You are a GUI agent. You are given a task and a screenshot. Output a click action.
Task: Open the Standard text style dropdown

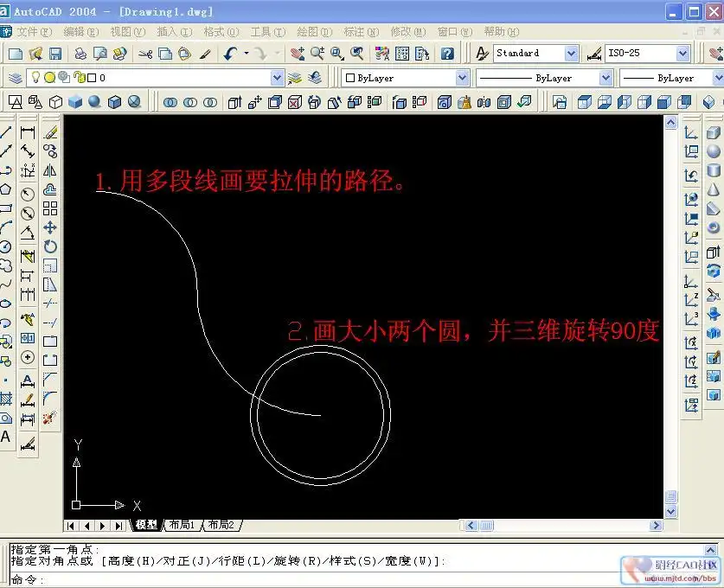(572, 54)
